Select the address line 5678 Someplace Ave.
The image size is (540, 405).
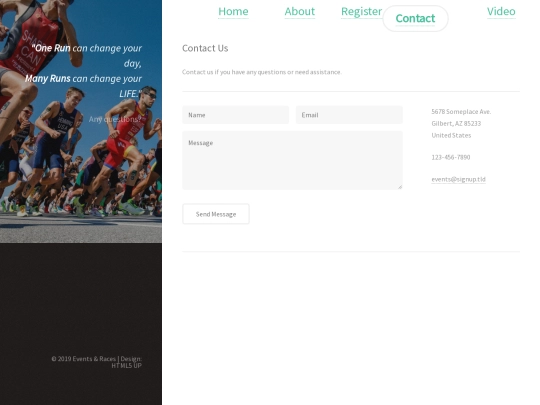click(461, 112)
